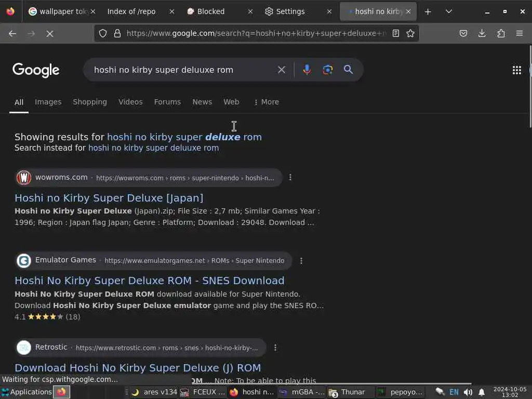The height and width of the screenshot is (399, 532).
Task: Click the Retrostic site favicon
Action: pyautogui.click(x=24, y=348)
